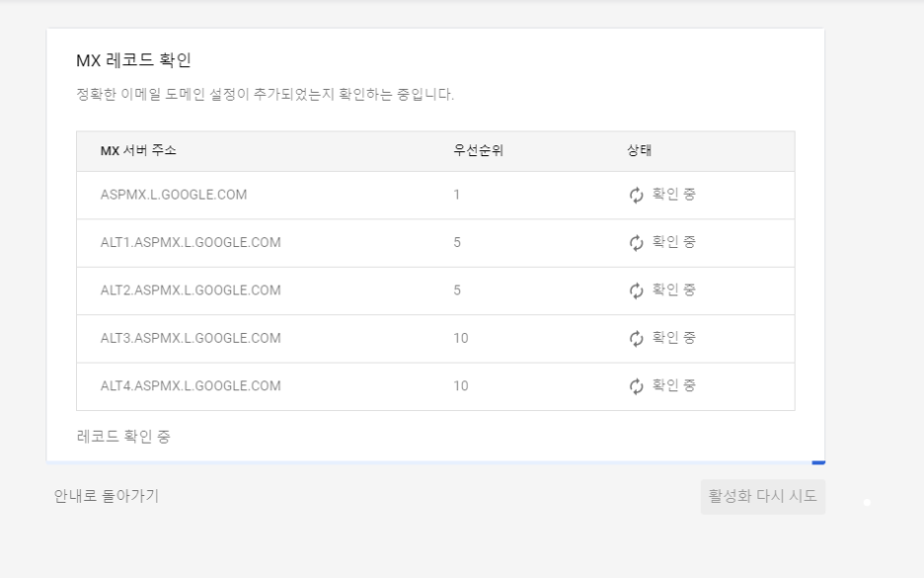Screen dimensions: 924x578
Task: Click priority value 1 for ASPMX.L.GOOGLE.COM
Action: tap(457, 195)
